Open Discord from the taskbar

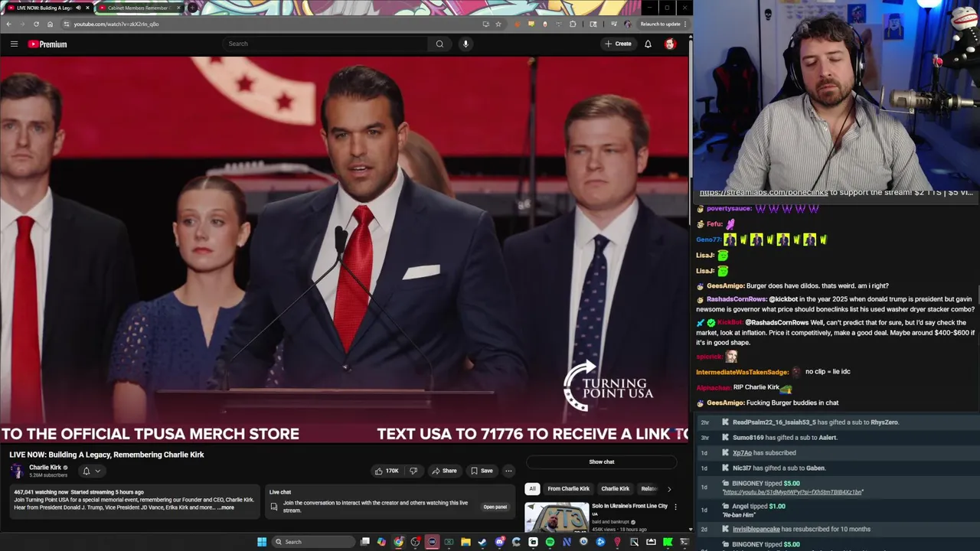point(499,542)
